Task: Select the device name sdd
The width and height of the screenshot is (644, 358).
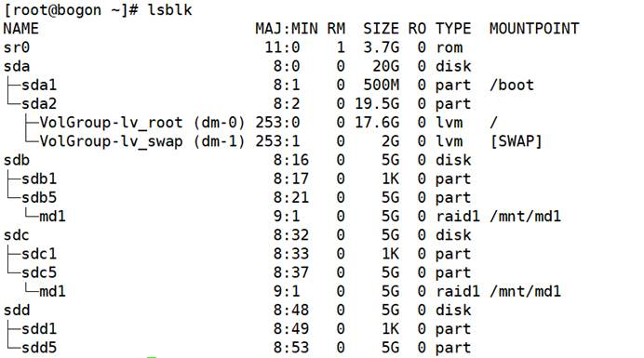Action: (17, 311)
